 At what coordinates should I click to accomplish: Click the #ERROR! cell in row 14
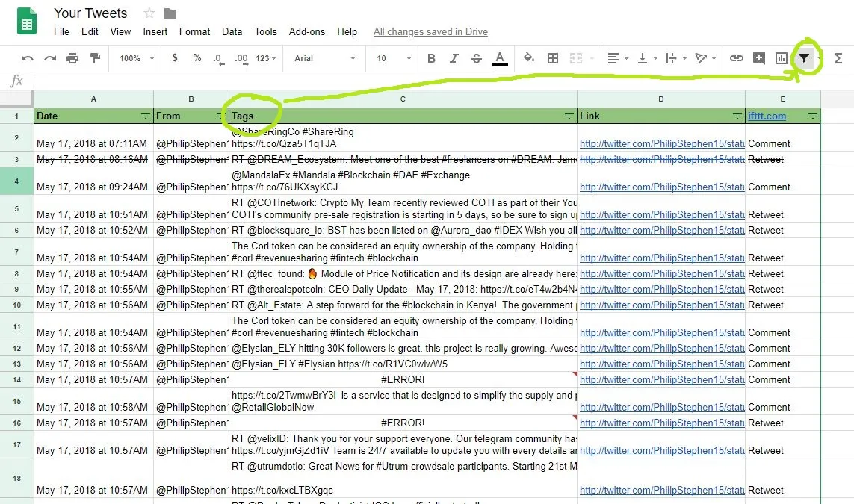[403, 379]
